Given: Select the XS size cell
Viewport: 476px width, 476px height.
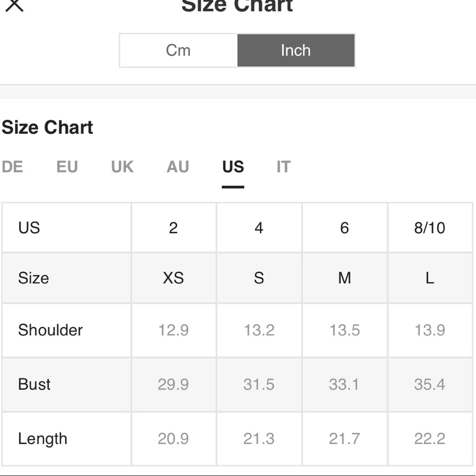Looking at the screenshot, I should point(173,278).
